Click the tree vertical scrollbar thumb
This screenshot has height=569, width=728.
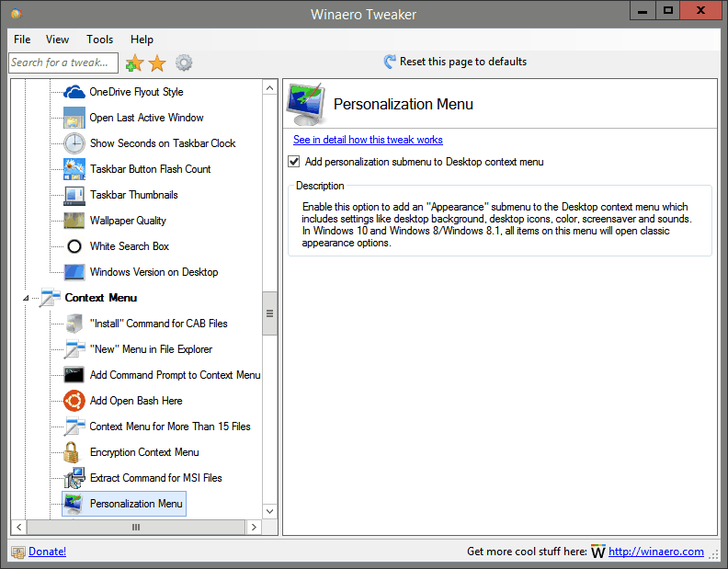(x=269, y=313)
